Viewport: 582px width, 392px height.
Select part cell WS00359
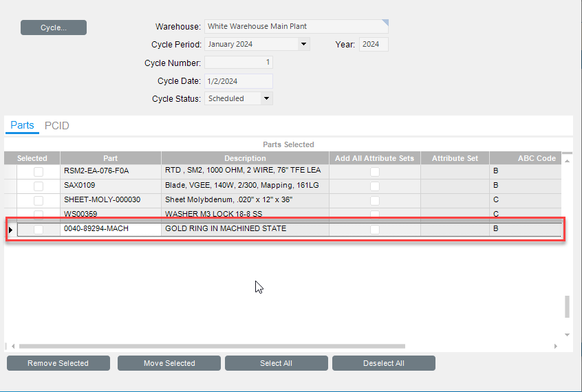point(111,214)
